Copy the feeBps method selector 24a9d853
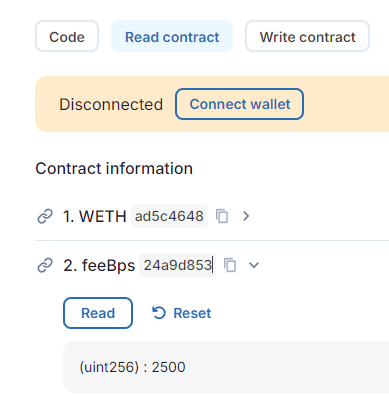 click(230, 265)
